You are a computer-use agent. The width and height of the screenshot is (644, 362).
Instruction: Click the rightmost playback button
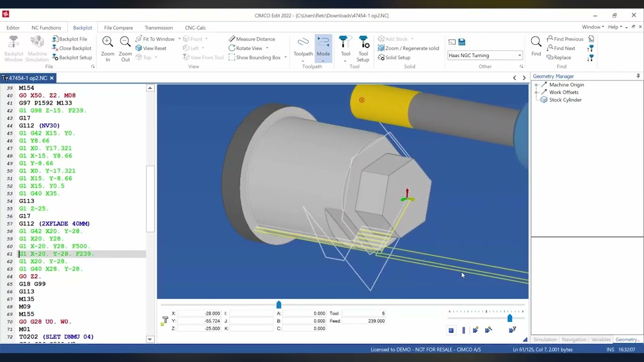pyautogui.click(x=512, y=330)
